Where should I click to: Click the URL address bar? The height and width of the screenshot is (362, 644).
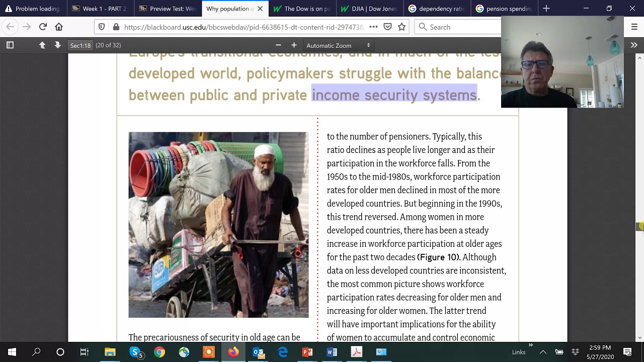pos(244,27)
